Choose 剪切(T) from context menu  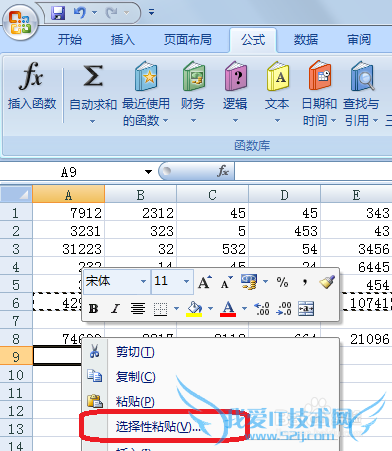210,352
